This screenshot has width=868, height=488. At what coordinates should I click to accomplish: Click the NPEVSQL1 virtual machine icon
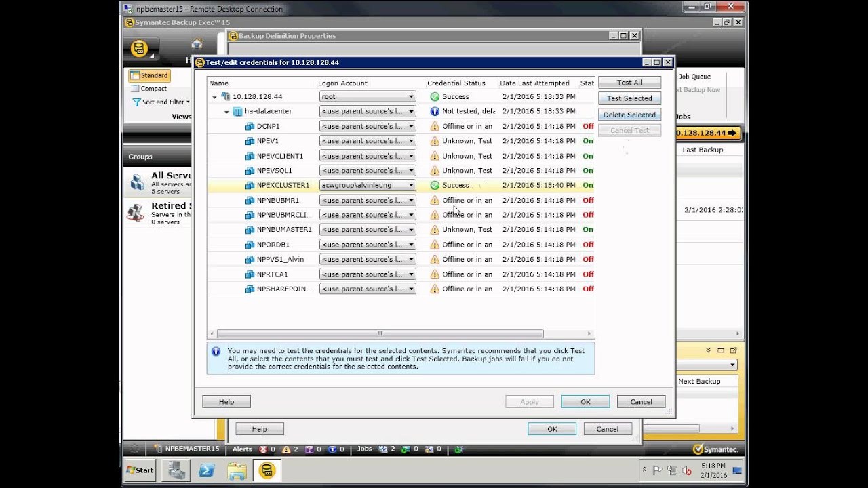pyautogui.click(x=250, y=171)
